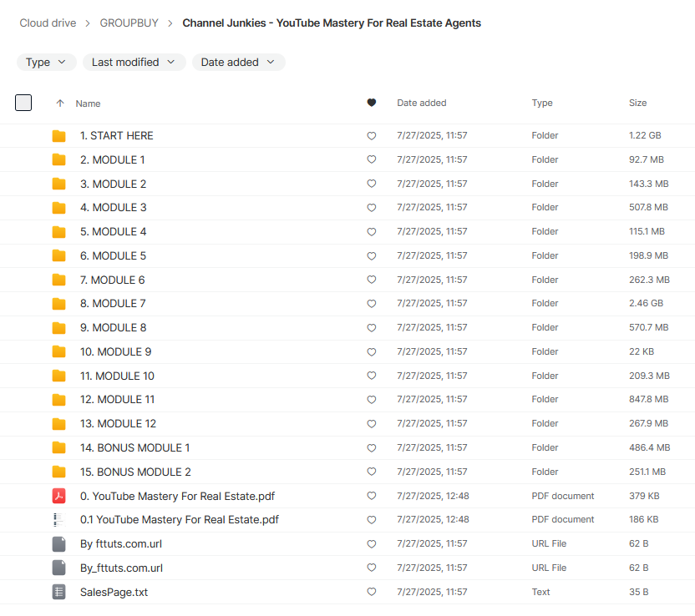Favorite the 15. BONUS MODULE 2 folder

click(x=372, y=472)
